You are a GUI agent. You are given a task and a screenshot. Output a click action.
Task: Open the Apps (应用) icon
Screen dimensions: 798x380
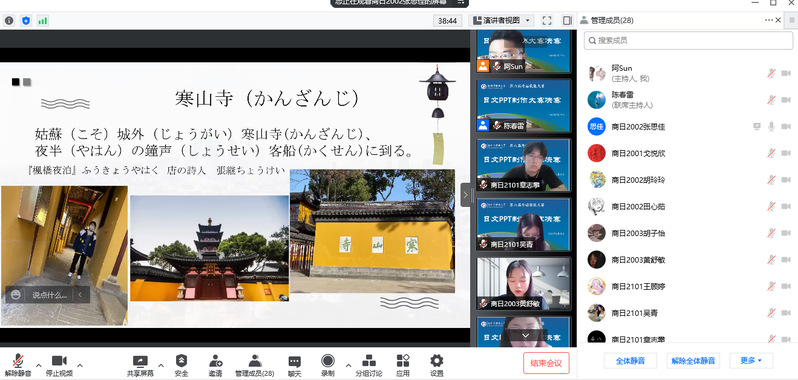coord(403,361)
